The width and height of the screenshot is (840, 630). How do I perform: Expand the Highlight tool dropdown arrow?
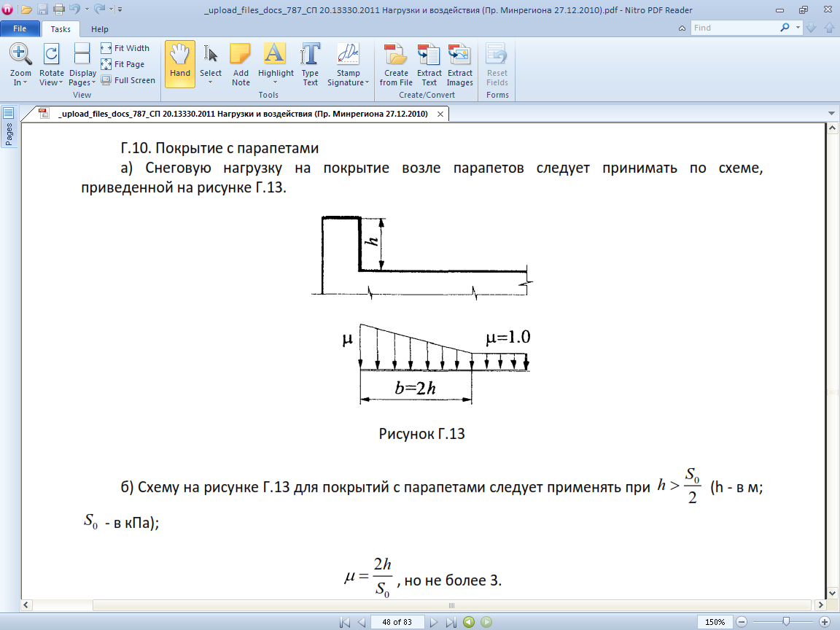pyautogui.click(x=276, y=82)
